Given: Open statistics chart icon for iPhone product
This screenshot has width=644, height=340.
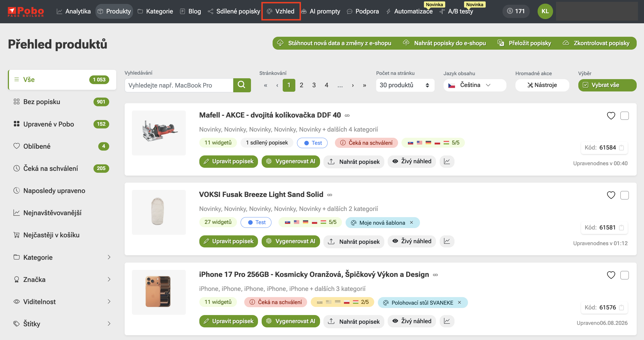Looking at the screenshot, I should point(447,321).
